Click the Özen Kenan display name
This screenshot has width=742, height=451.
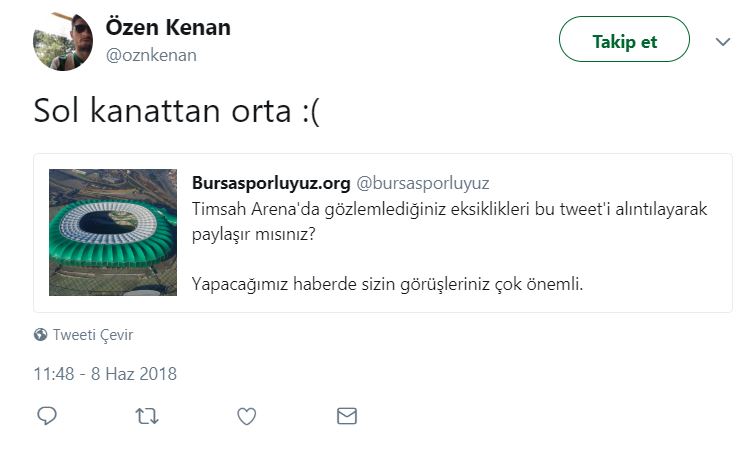pos(167,28)
